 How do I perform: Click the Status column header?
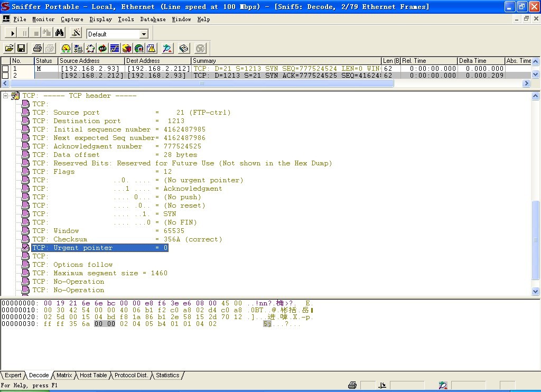coord(46,61)
